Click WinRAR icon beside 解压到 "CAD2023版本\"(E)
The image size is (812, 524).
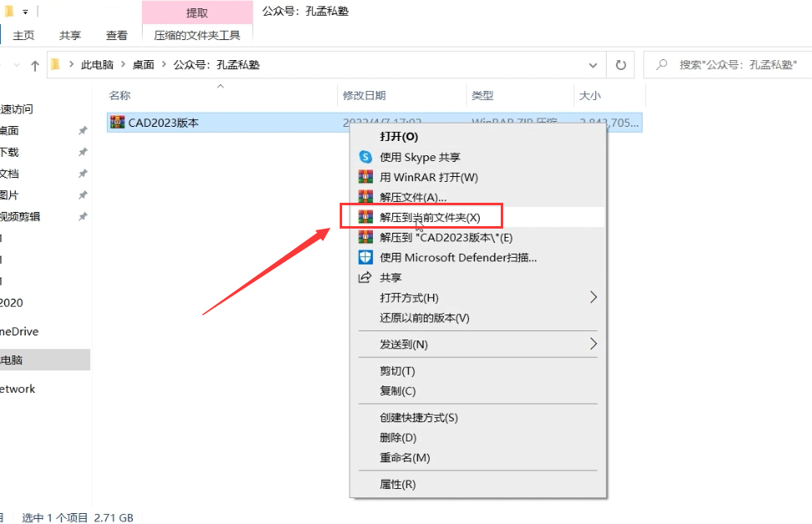(366, 237)
